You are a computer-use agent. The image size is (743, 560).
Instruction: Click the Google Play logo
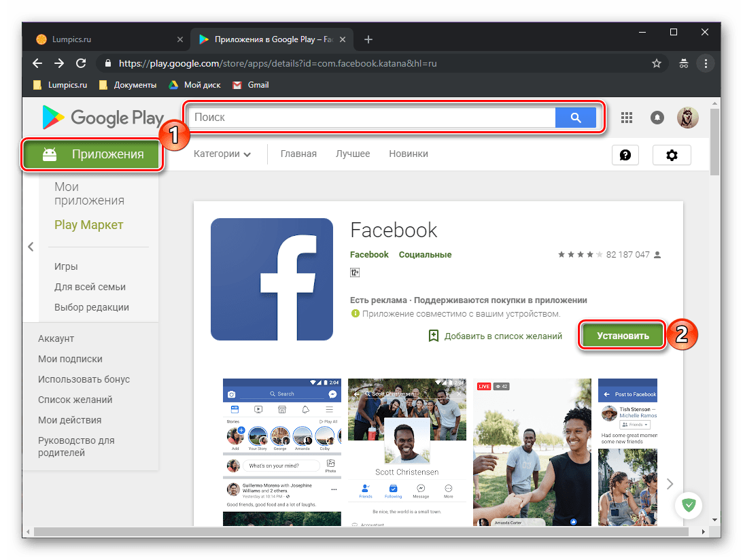pyautogui.click(x=103, y=118)
